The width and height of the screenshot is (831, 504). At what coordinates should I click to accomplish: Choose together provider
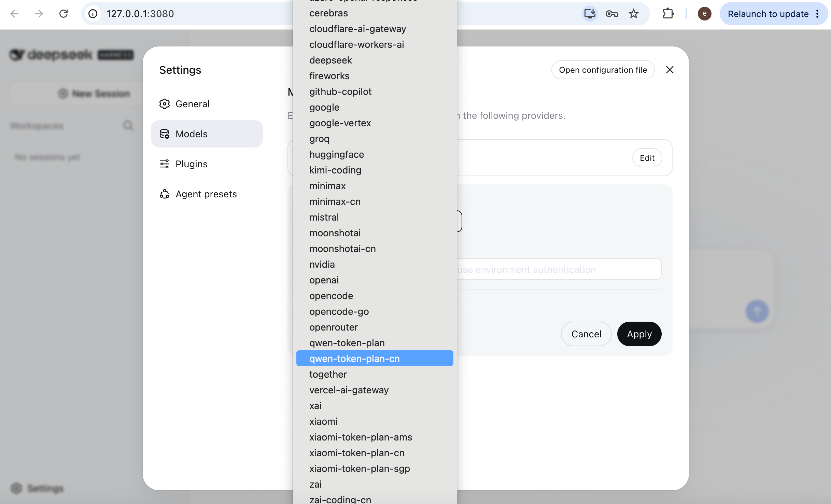coord(375,374)
